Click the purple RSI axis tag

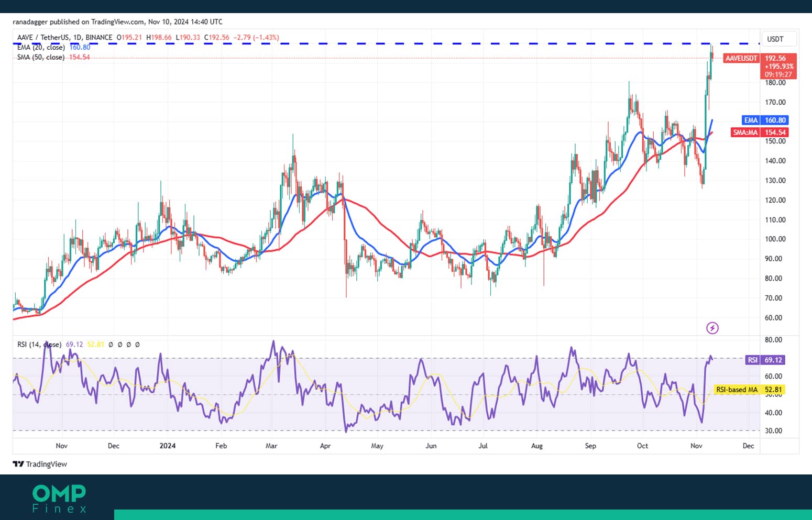pyautogui.click(x=752, y=360)
